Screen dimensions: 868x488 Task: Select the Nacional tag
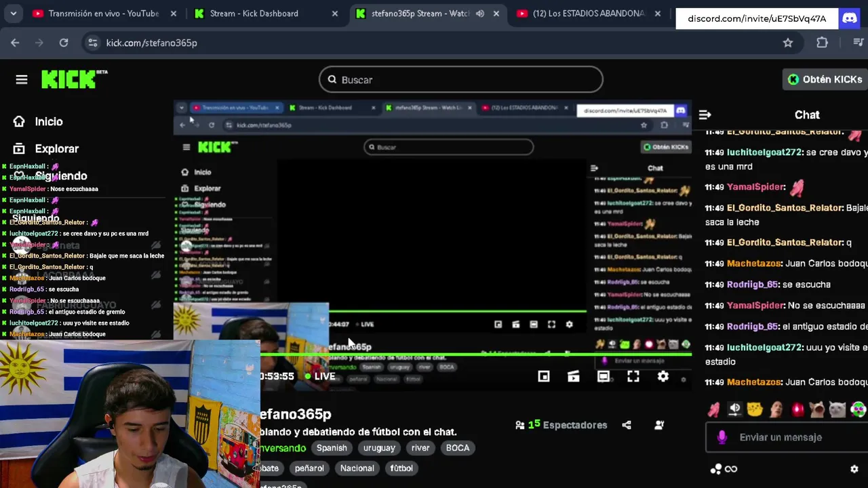coord(357,468)
